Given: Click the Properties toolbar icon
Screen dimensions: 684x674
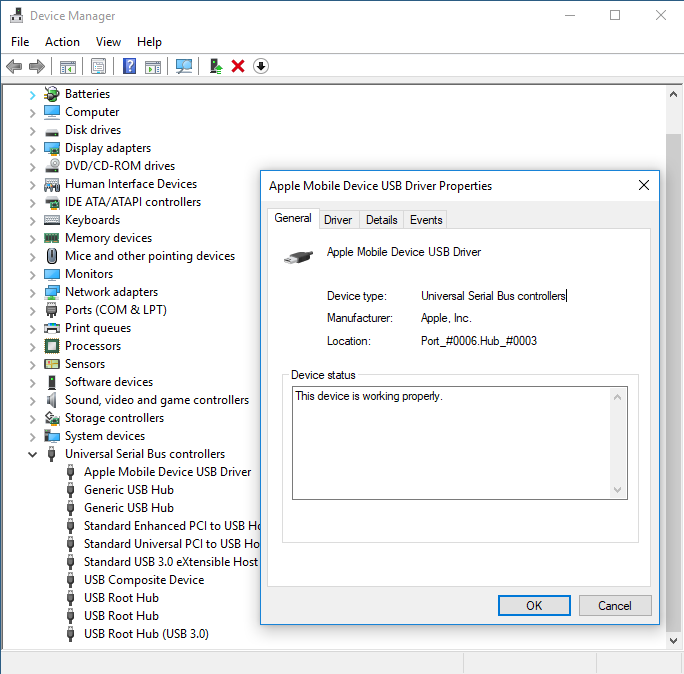Looking at the screenshot, I should click(98, 66).
